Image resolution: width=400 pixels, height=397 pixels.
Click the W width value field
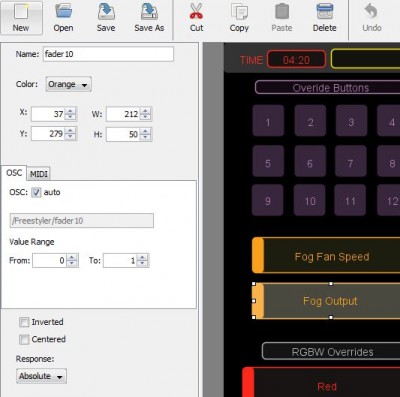[123, 114]
